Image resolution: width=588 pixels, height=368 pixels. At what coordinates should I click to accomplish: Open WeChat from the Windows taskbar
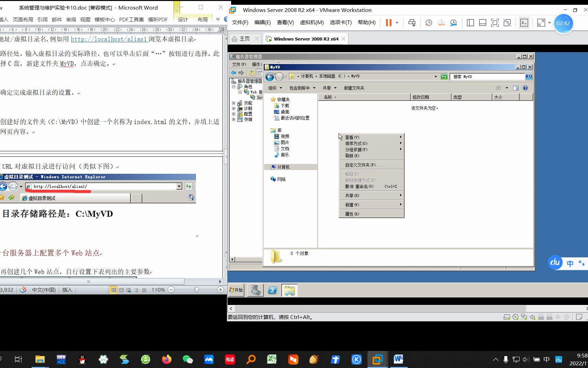pos(187,359)
